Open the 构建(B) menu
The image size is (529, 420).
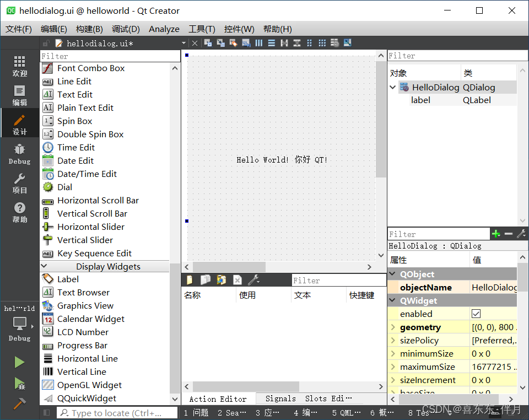click(x=89, y=29)
